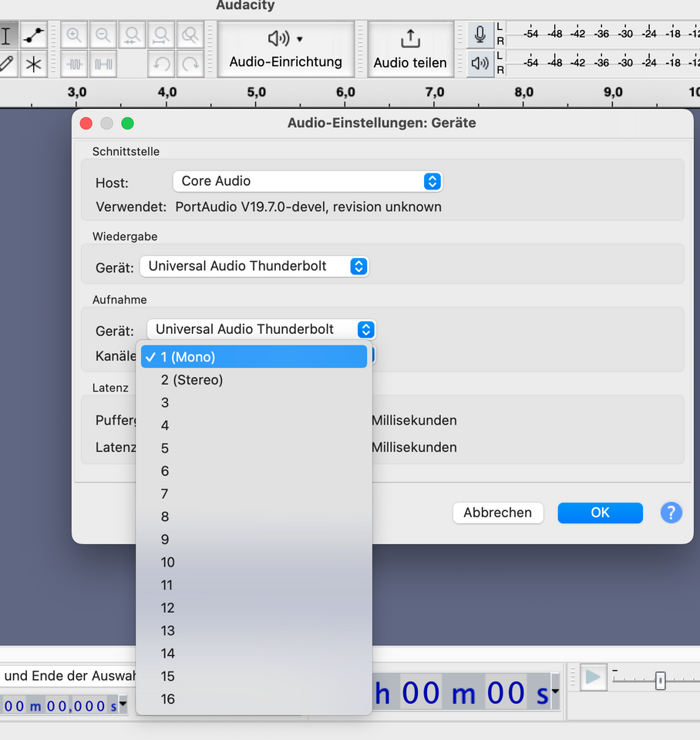Viewport: 700px width, 740px height.
Task: Select 6 channels in the list
Action: [x=254, y=471]
